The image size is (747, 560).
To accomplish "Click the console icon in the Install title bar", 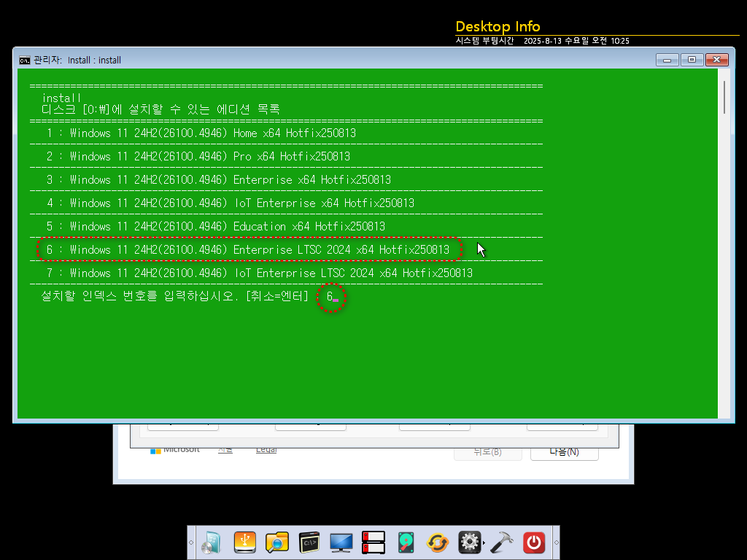I will [24, 60].
